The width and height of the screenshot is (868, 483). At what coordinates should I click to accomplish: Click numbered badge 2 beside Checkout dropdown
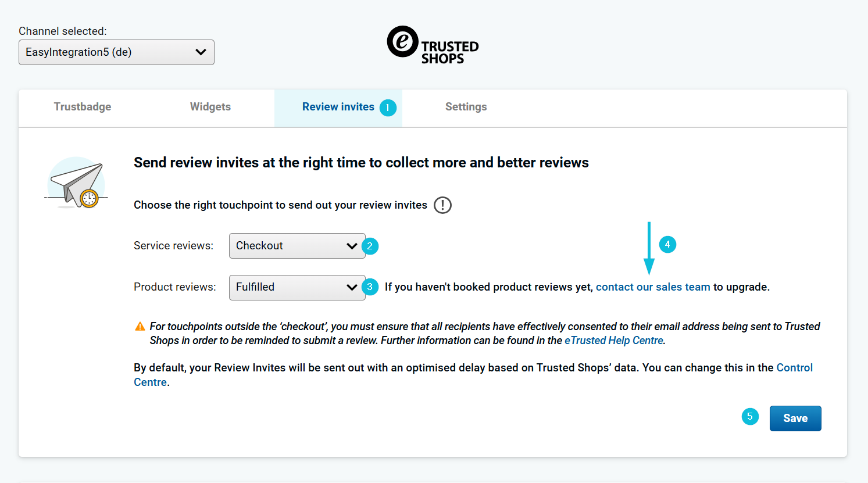click(370, 246)
